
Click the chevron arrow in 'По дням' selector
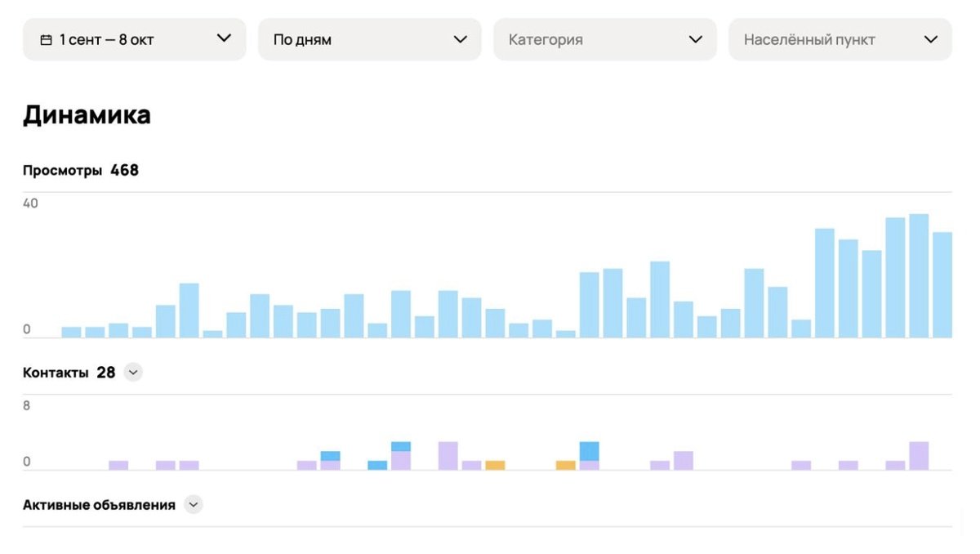[x=460, y=39]
